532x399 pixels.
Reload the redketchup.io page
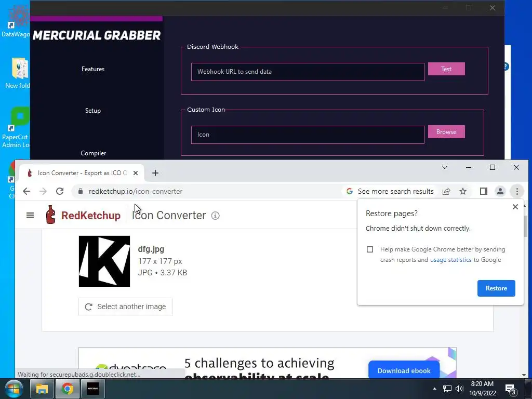click(x=60, y=191)
